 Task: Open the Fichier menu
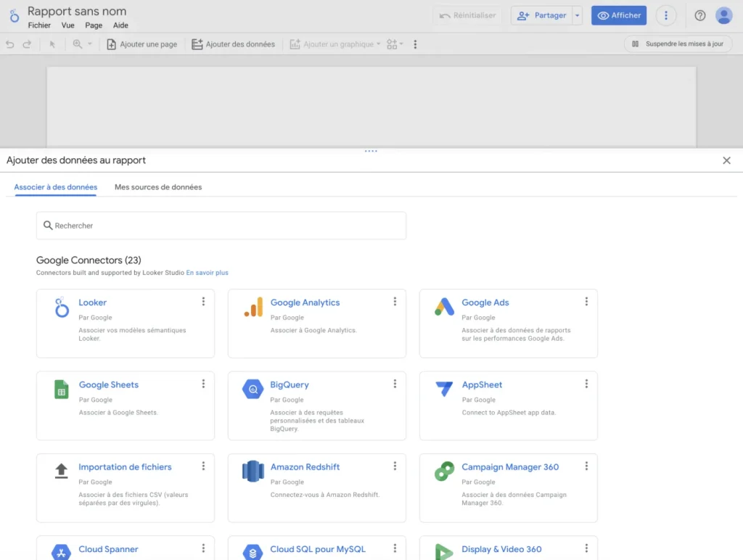39,25
